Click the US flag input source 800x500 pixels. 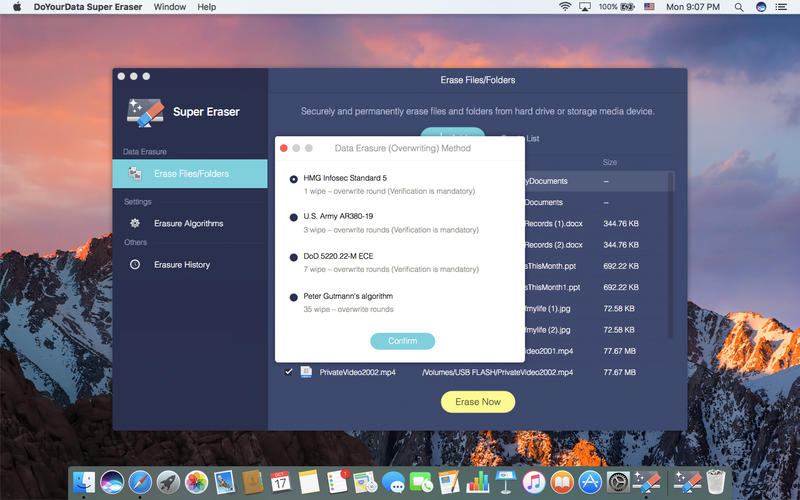click(649, 7)
